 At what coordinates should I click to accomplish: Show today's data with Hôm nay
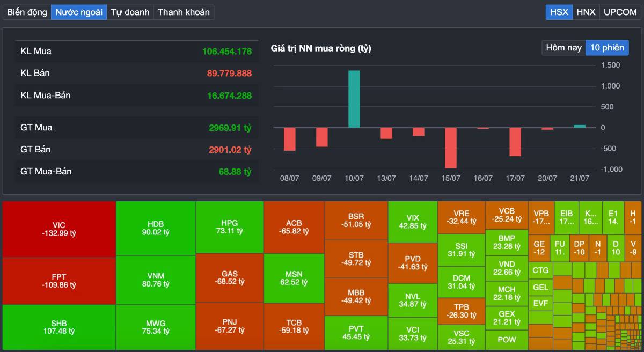[x=563, y=48]
